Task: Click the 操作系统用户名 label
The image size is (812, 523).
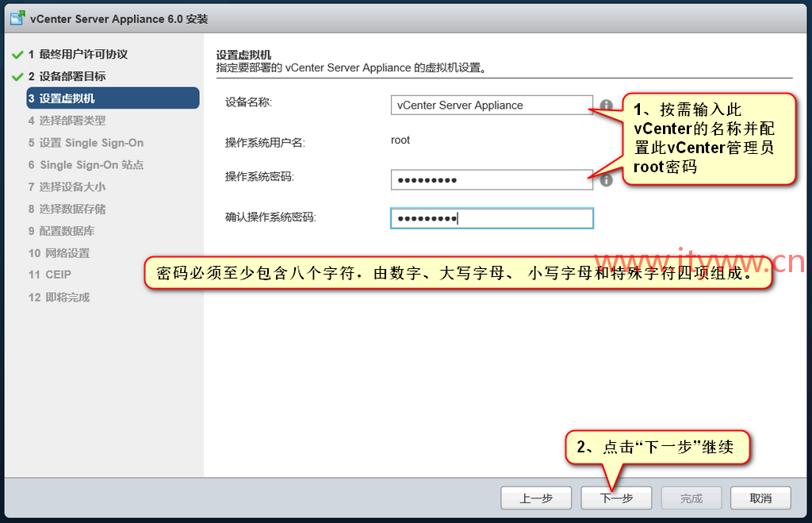Action: [265, 143]
